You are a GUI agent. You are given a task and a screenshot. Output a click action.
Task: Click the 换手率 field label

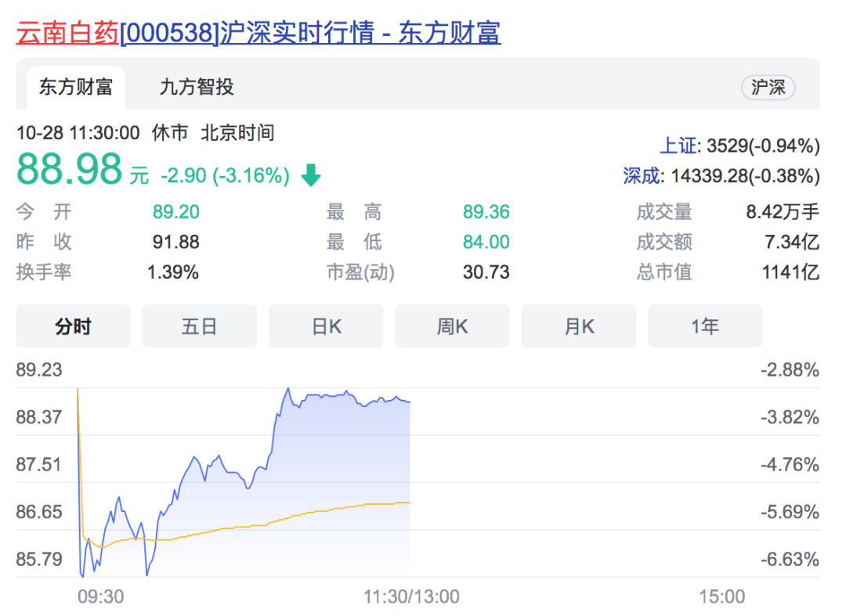point(44,272)
